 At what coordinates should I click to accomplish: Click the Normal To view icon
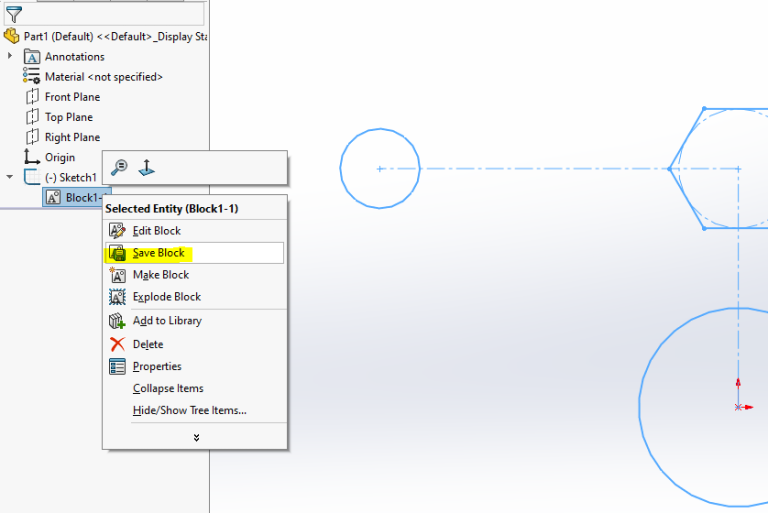coord(146,168)
